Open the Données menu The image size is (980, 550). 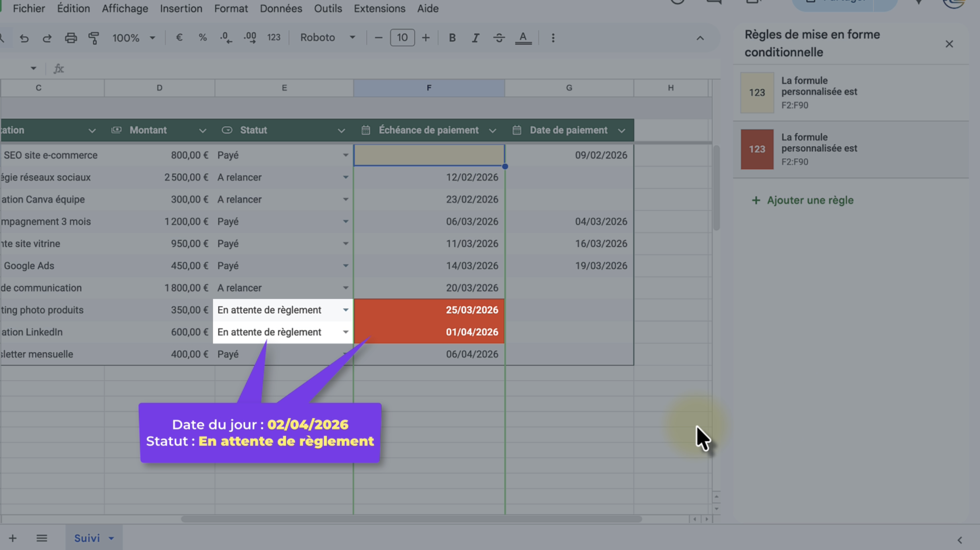(281, 8)
